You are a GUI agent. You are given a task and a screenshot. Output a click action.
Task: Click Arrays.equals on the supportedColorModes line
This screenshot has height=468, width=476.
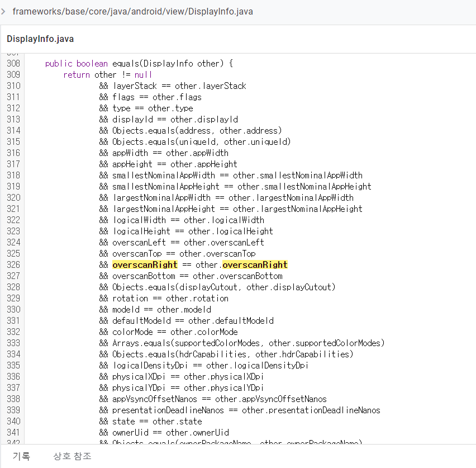tap(141, 343)
